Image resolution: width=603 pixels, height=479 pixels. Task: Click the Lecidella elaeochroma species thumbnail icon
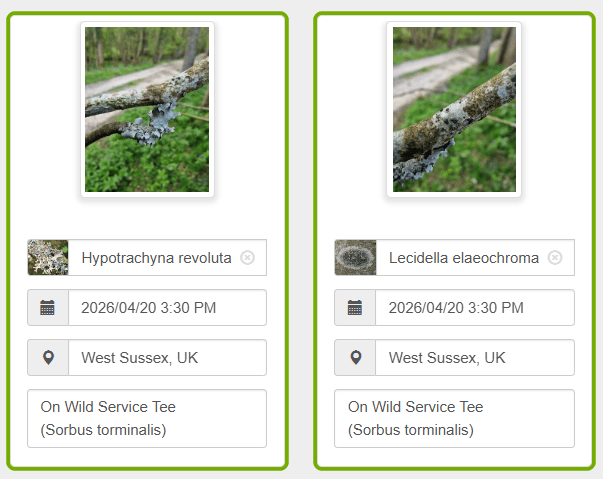[x=355, y=258]
